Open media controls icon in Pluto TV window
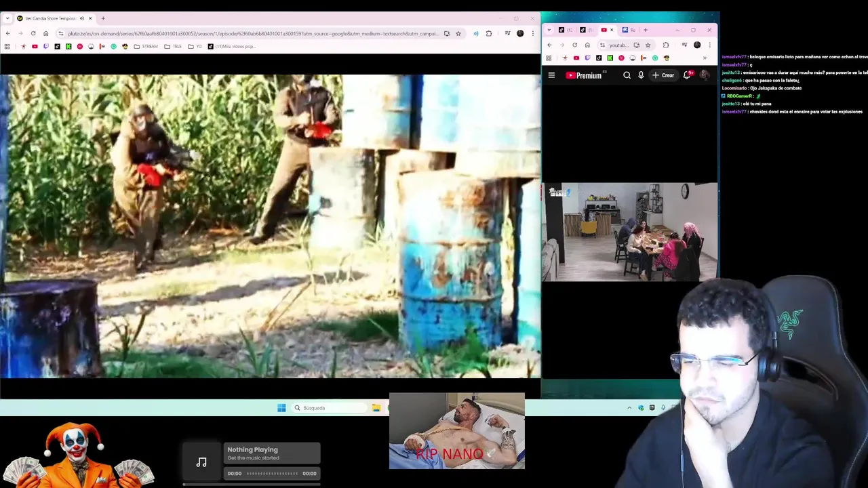The width and height of the screenshot is (868, 488). [507, 33]
